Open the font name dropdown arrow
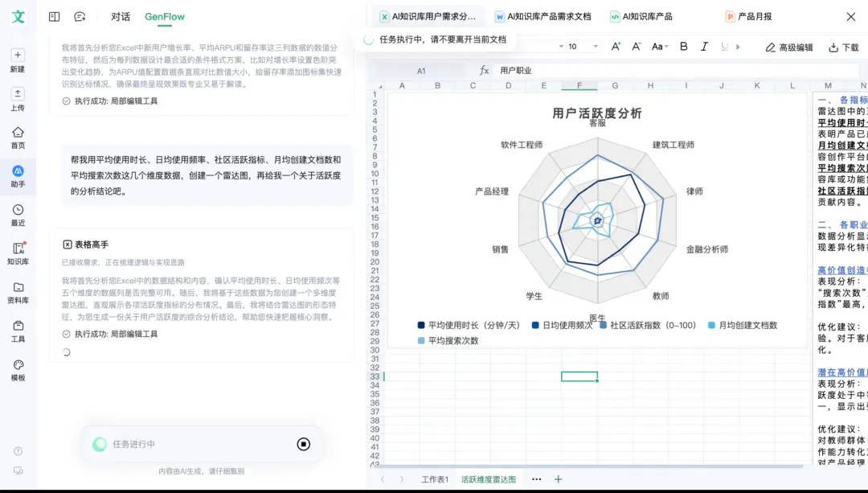Image resolution: width=868 pixels, height=493 pixels. click(561, 47)
